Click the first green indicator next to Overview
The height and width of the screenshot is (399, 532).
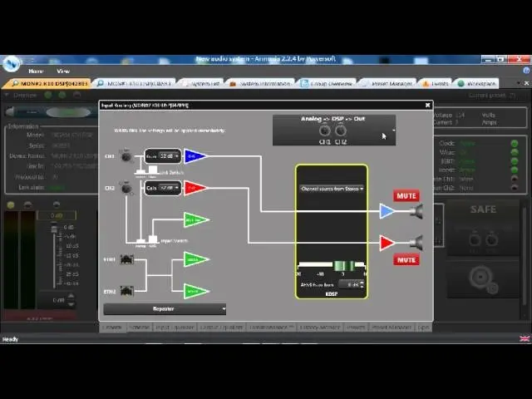click(48, 96)
